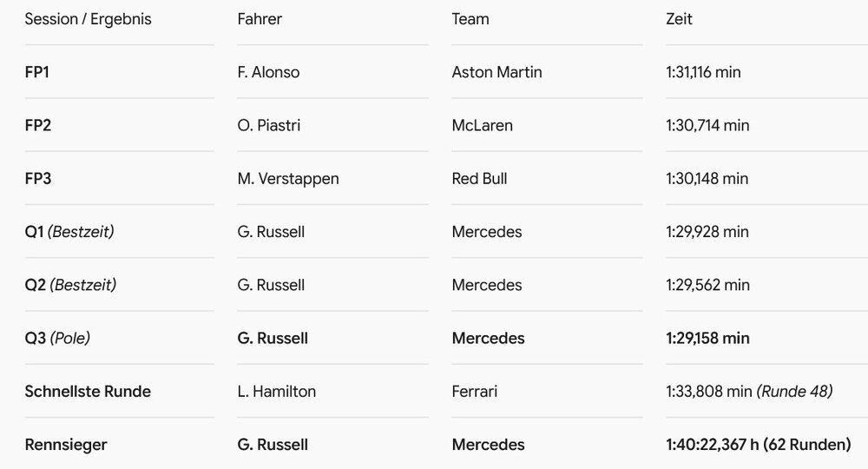The height and width of the screenshot is (469, 868).
Task: Select the Schnellste Runde row label
Action: pos(88,391)
